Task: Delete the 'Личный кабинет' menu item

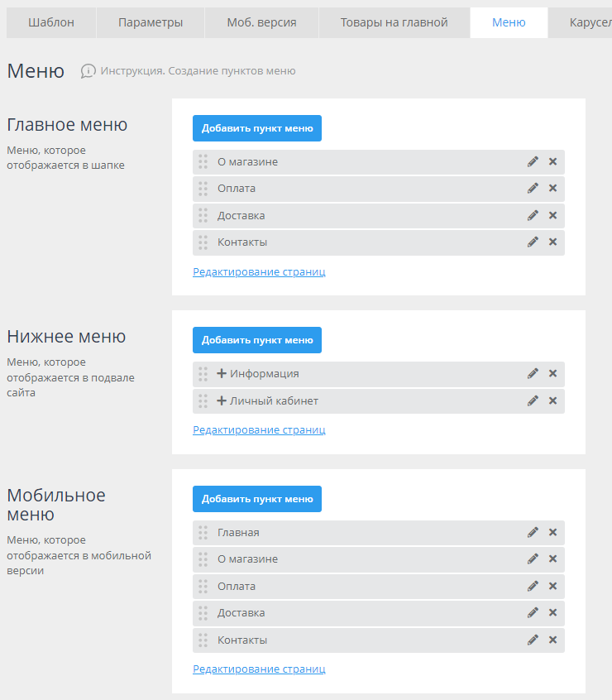Action: click(x=552, y=401)
